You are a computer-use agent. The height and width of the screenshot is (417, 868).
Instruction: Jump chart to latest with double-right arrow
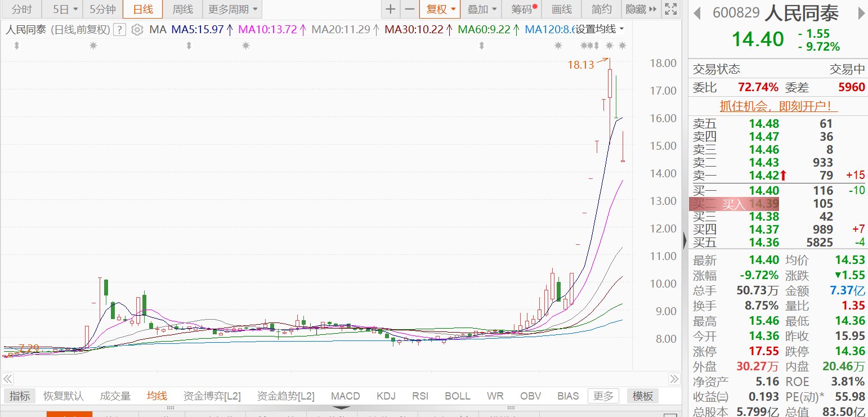674,378
